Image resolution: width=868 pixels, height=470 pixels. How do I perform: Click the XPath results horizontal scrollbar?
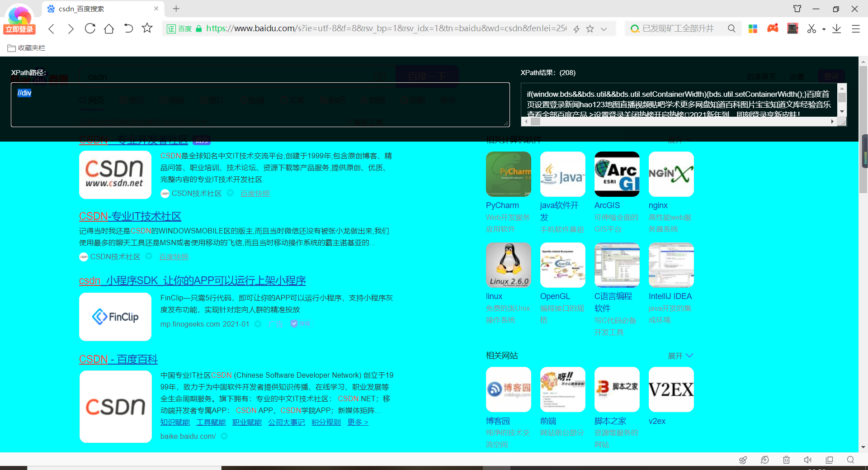coord(679,122)
